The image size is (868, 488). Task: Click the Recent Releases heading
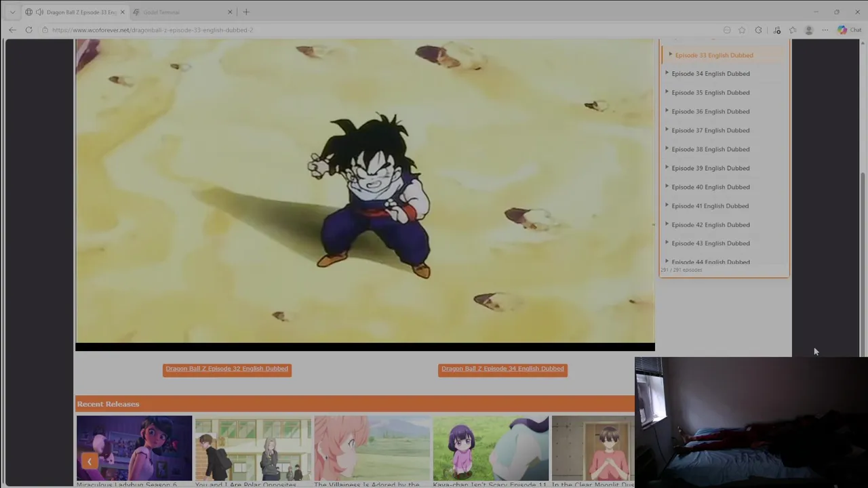pyautogui.click(x=108, y=404)
